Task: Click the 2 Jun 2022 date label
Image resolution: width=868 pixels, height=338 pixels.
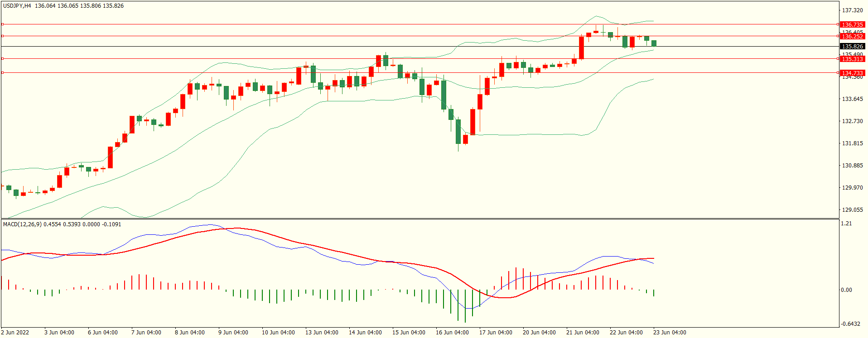Action: point(15,333)
